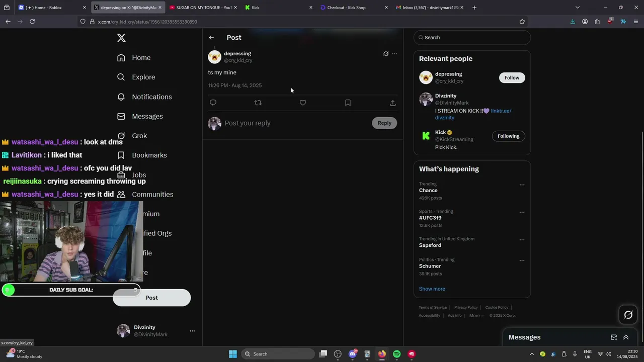Image resolution: width=644 pixels, height=362 pixels.
Task: Show hidden system tray icons
Action: [532, 354]
